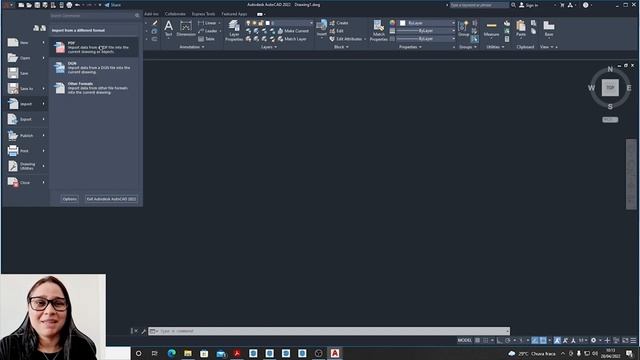The image size is (640, 360).
Task: Click the Import icon in application menu
Action: pos(13,104)
